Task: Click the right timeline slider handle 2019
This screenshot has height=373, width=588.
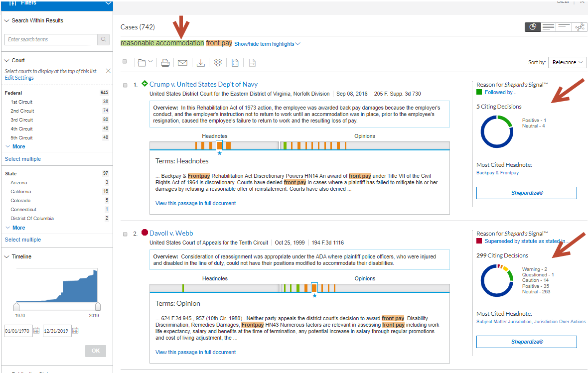Action: [x=98, y=306]
